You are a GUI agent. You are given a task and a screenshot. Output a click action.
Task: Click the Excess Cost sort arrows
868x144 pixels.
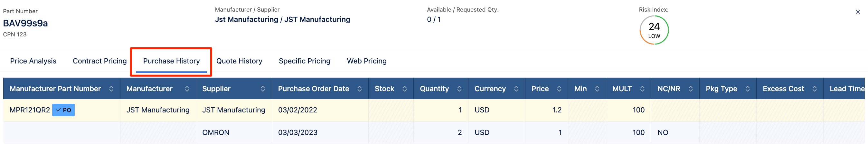(x=815, y=89)
